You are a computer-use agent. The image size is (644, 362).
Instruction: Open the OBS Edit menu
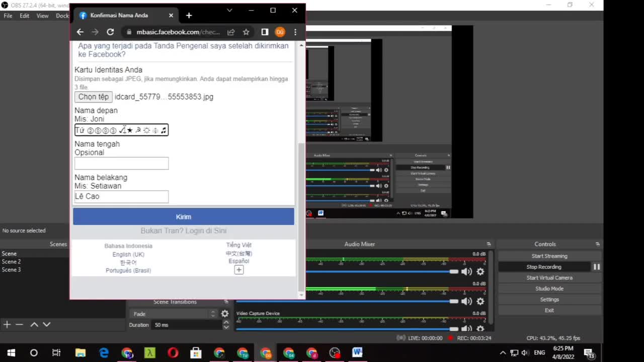pyautogui.click(x=24, y=16)
